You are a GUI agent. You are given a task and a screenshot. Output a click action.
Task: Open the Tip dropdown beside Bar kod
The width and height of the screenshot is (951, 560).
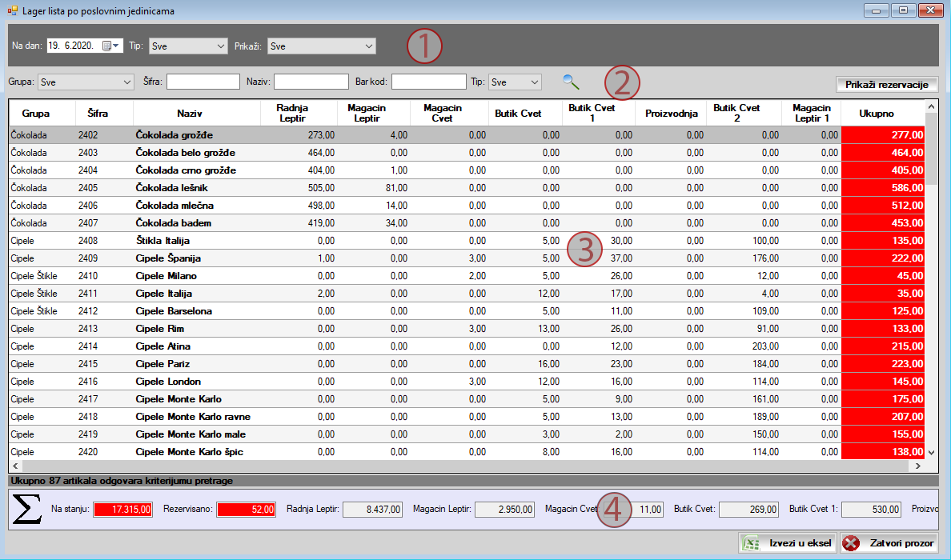(514, 82)
